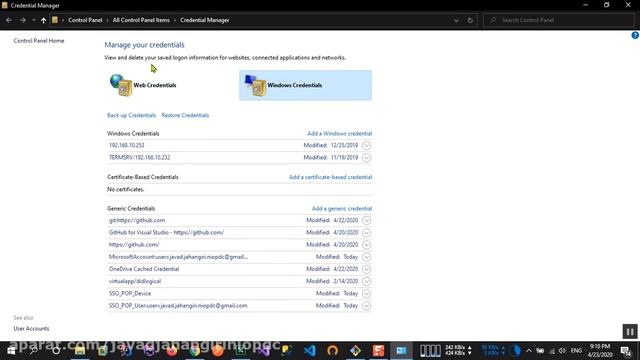Open help with the blue question icon

635,36
